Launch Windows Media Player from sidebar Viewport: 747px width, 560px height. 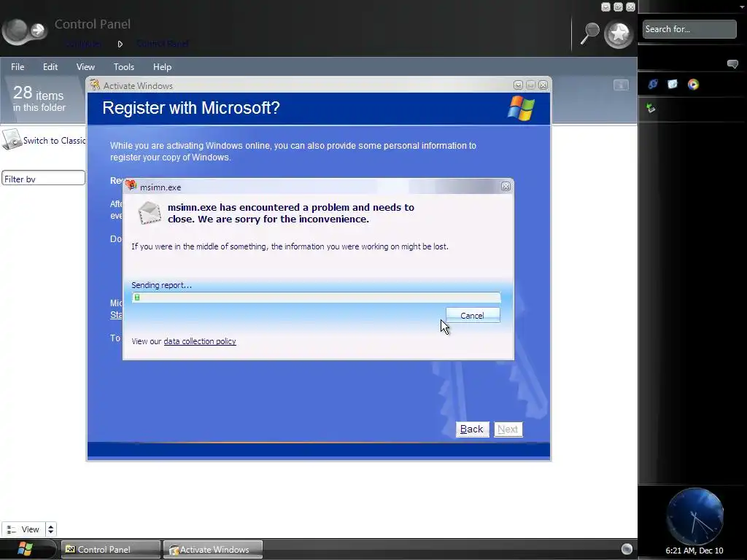point(694,85)
